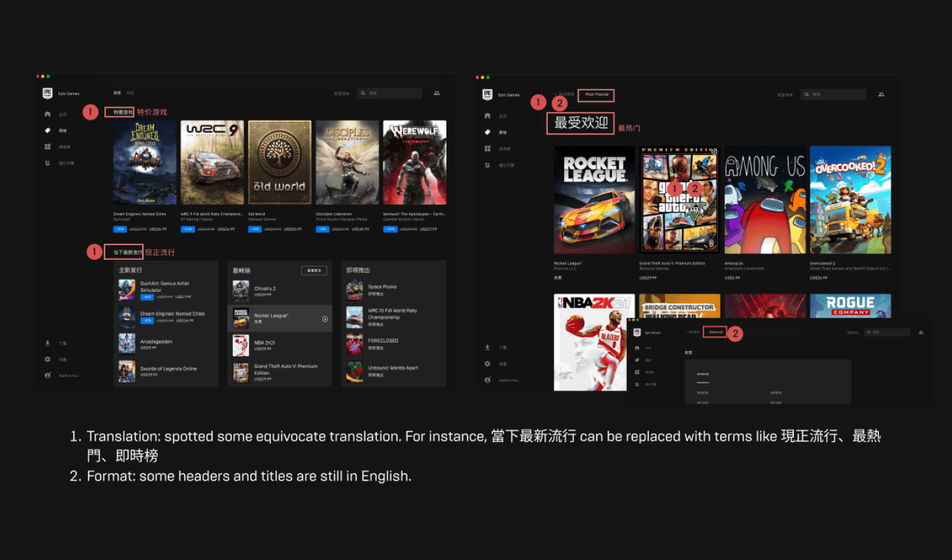Open Downloads arrow icon in left window sidebar
The image size is (952, 560).
(x=48, y=343)
